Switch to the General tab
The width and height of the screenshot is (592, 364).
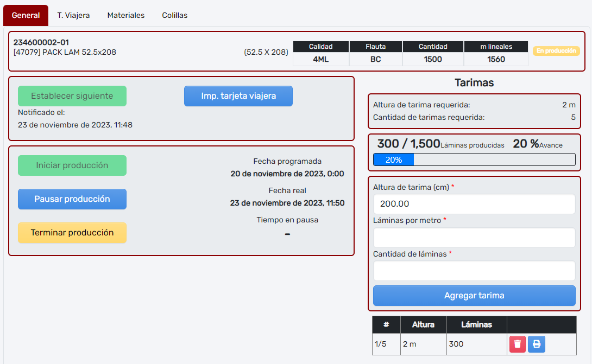pyautogui.click(x=26, y=15)
